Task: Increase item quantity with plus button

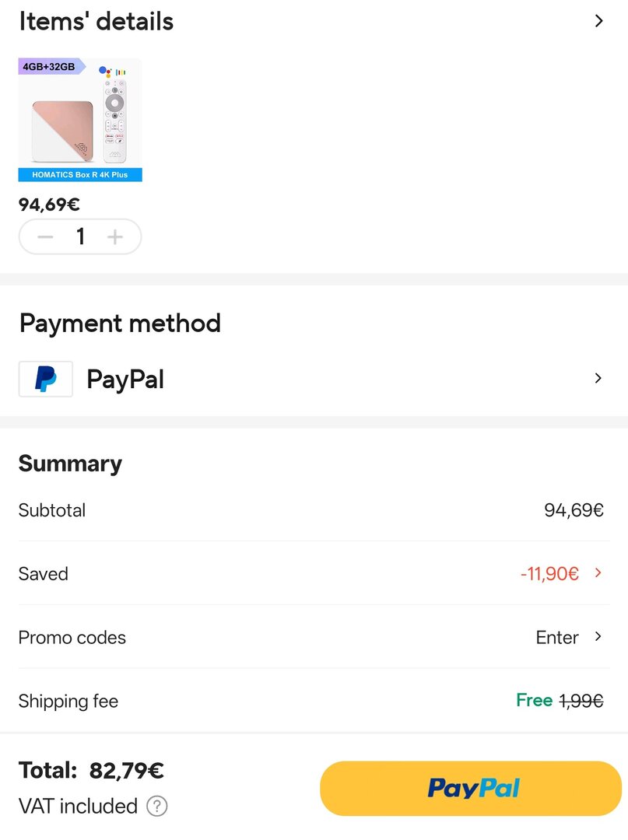Action: pos(115,237)
